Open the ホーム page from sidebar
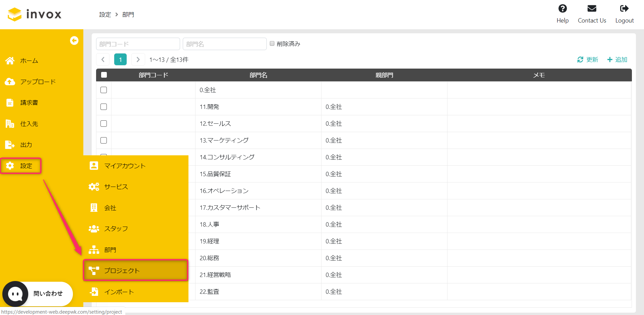The width and height of the screenshot is (644, 315). tap(29, 61)
